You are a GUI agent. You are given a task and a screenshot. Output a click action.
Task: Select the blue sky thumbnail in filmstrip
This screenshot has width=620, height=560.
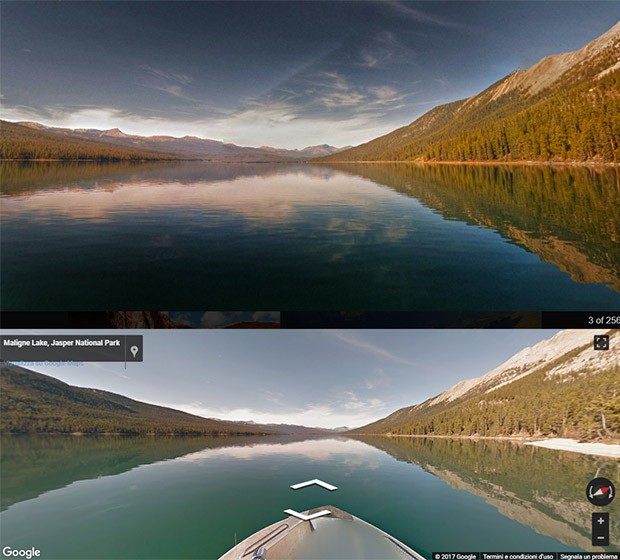[225, 320]
